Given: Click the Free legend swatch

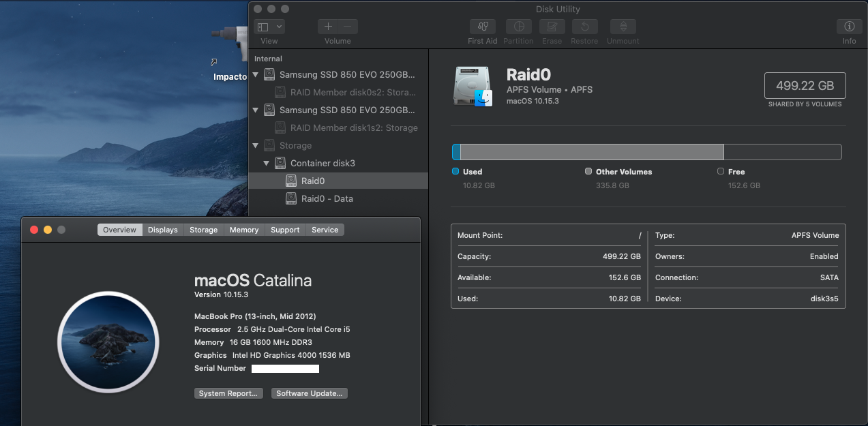Looking at the screenshot, I should 721,172.
